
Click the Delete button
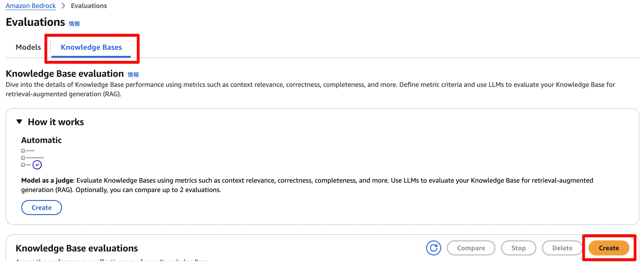(x=562, y=248)
